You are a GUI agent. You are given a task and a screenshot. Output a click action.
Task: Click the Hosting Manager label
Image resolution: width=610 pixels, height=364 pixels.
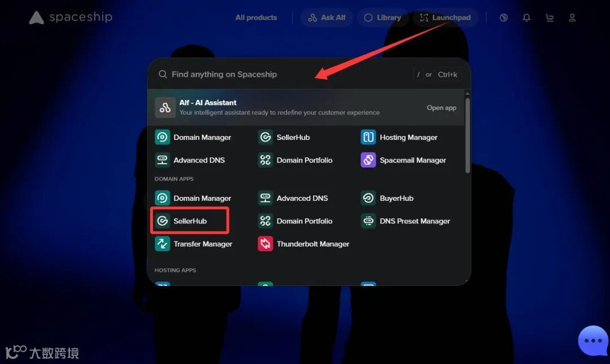(408, 137)
